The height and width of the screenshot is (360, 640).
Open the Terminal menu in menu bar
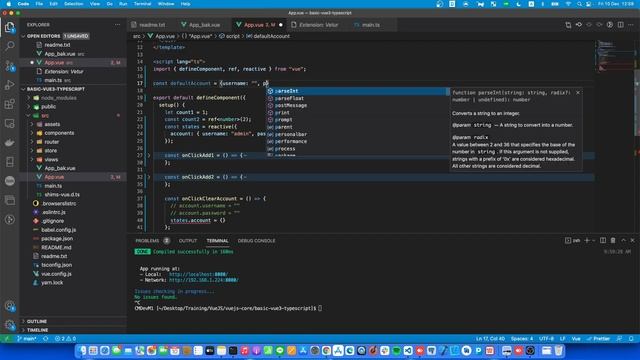[142, 4]
